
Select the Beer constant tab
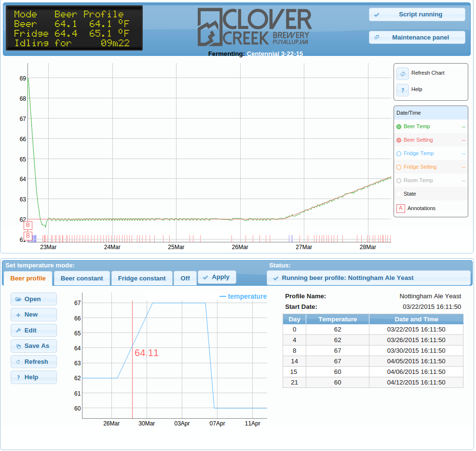click(82, 279)
